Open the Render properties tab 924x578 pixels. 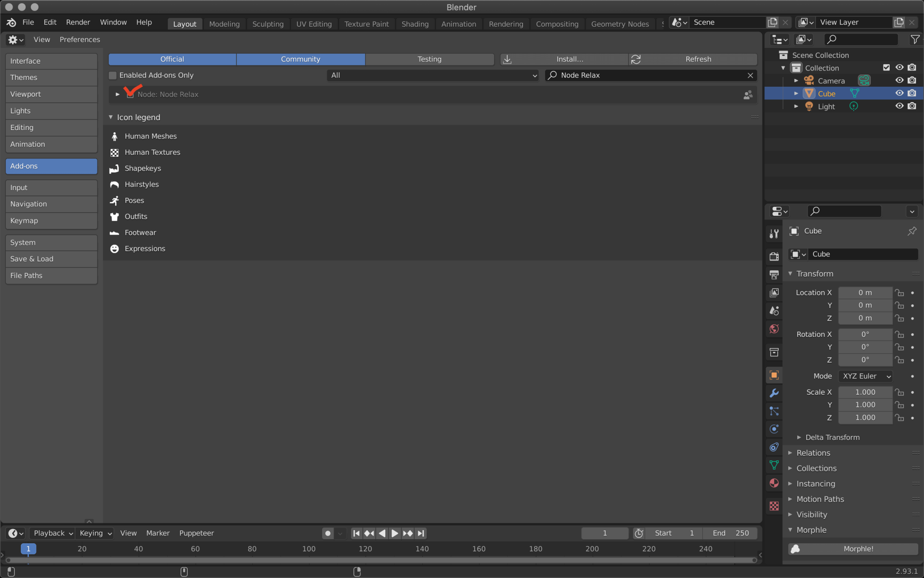[x=774, y=256]
